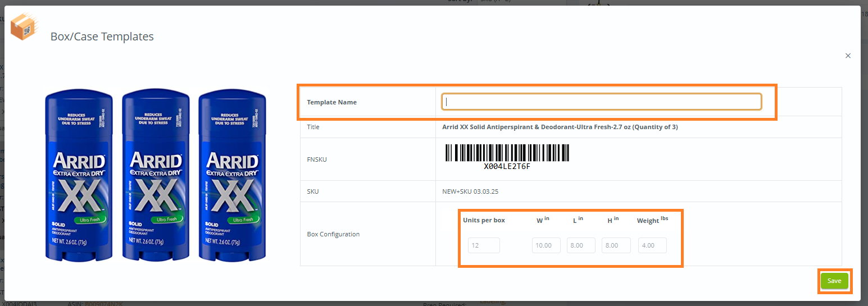Click the Template Name label
The height and width of the screenshot is (306, 868).
(331, 102)
